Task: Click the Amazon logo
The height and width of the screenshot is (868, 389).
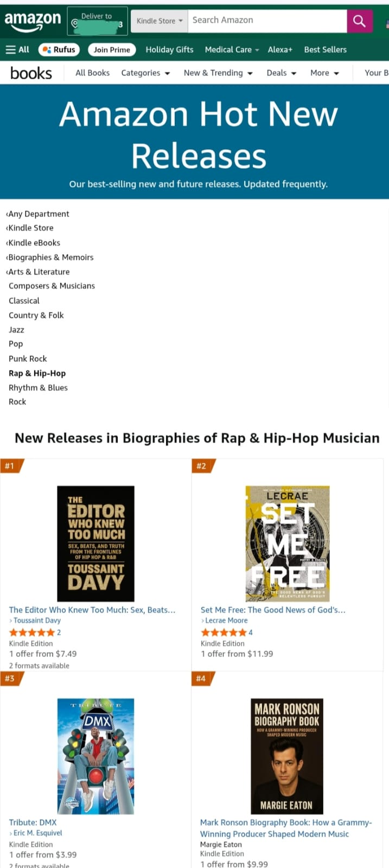Action: point(33,21)
